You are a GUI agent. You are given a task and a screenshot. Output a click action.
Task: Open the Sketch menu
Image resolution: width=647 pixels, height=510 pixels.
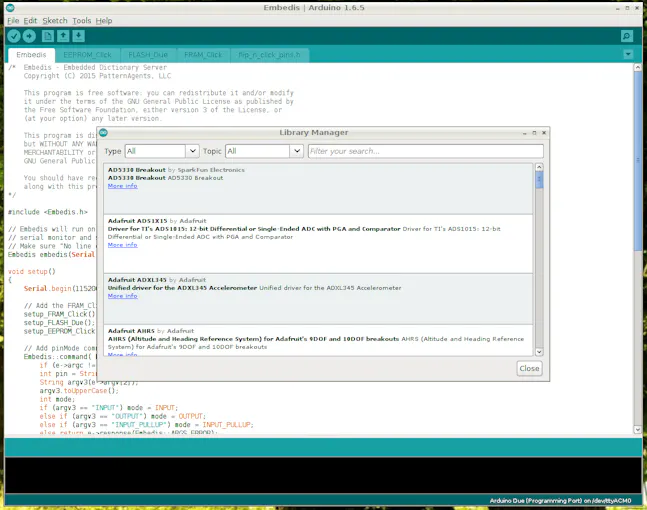pyautogui.click(x=54, y=21)
